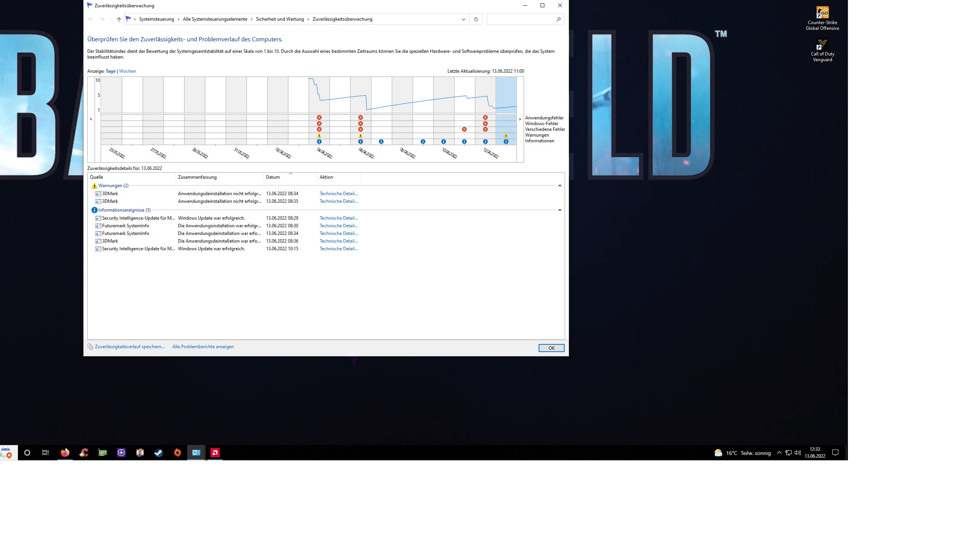980x551 pixels.
Task: Switch chart view to Wochen
Action: [127, 71]
